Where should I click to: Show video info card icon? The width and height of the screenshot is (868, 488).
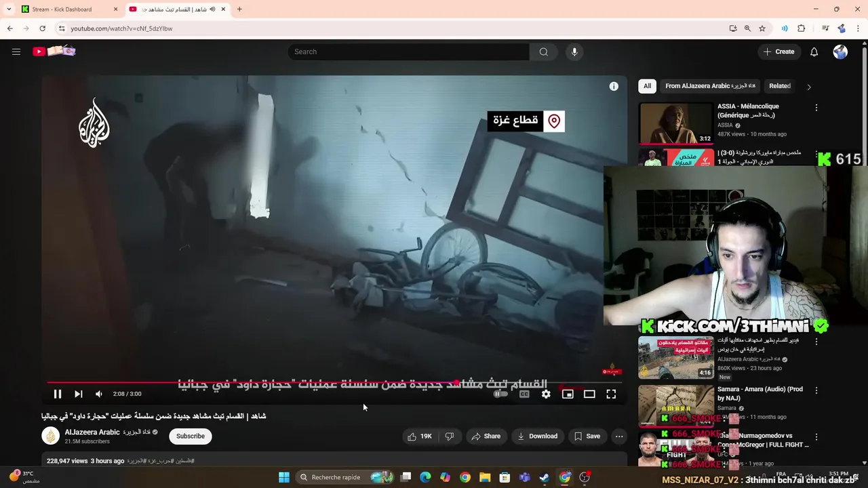(614, 86)
